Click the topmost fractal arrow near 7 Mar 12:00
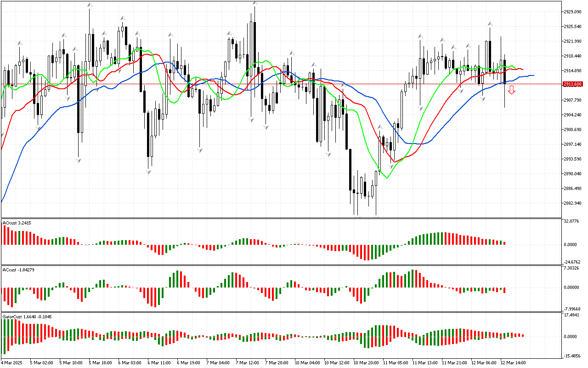Viewport: 588px width, 368px height. [x=254, y=3]
